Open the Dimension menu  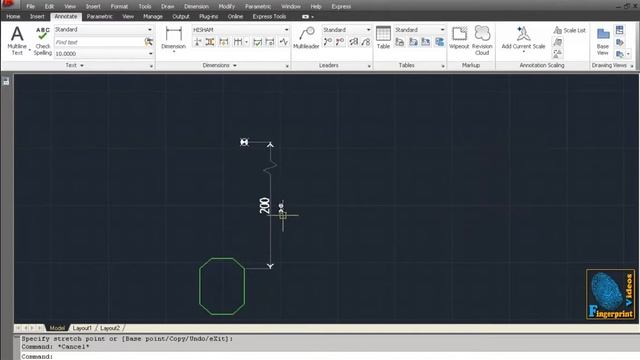point(196,7)
